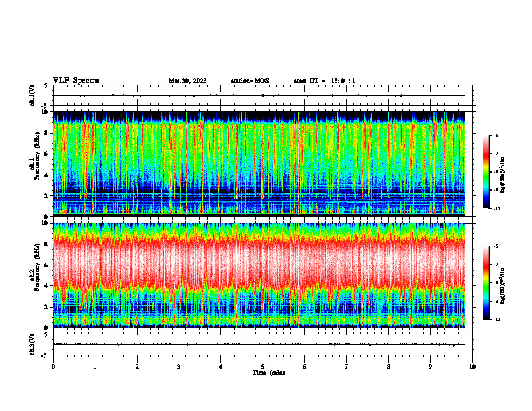Click the time axis tick label "3"
This screenshot has height=411, width=532.
point(179,367)
